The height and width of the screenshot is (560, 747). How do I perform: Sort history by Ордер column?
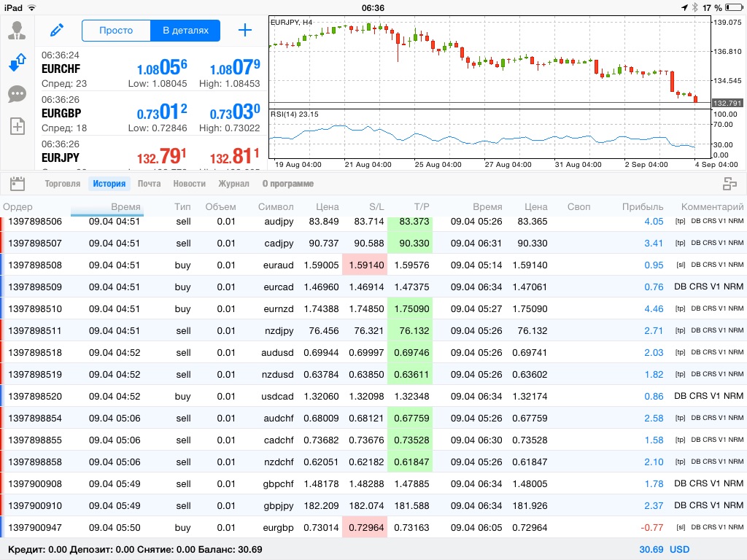18,206
